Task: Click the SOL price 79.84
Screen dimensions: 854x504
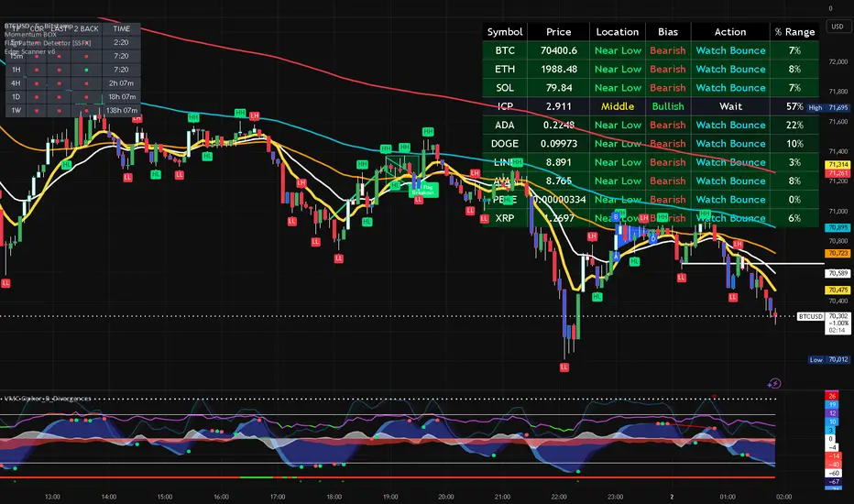Action: pyautogui.click(x=558, y=88)
